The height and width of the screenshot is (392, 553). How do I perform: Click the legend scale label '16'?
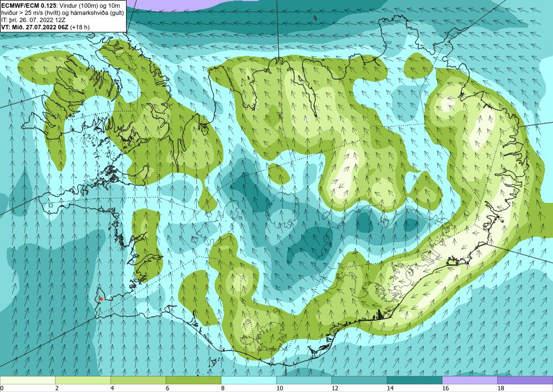click(x=445, y=388)
